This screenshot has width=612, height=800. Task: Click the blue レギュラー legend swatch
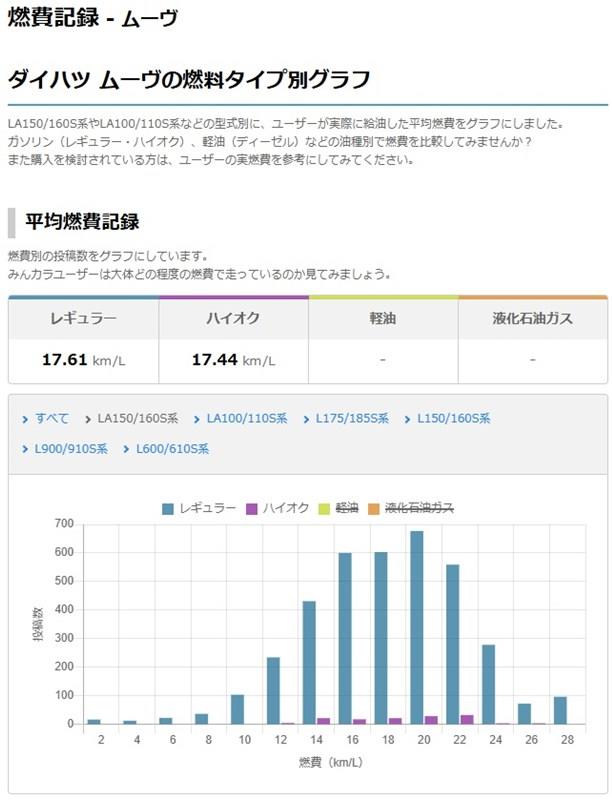point(168,509)
